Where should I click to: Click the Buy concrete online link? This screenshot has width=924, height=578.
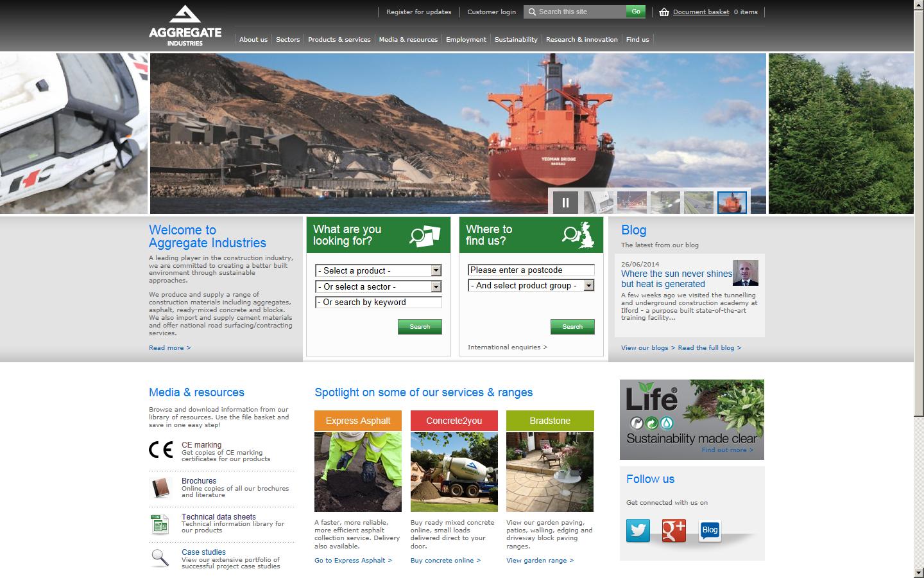point(445,560)
